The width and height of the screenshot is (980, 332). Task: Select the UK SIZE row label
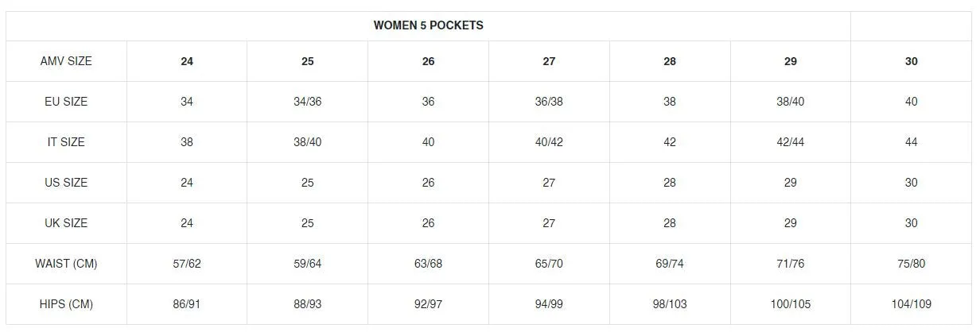pos(66,223)
